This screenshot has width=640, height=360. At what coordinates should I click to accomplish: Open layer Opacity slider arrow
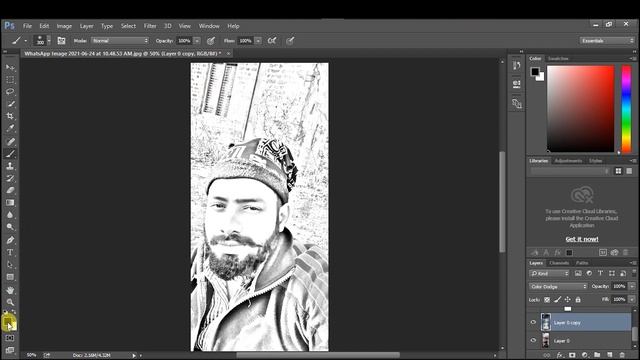[x=632, y=287]
